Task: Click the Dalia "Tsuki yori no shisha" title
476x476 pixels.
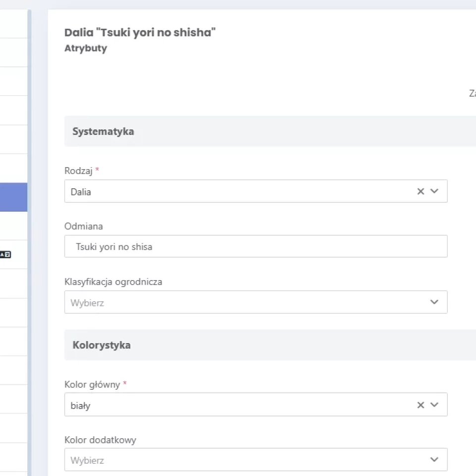Action: click(140, 33)
